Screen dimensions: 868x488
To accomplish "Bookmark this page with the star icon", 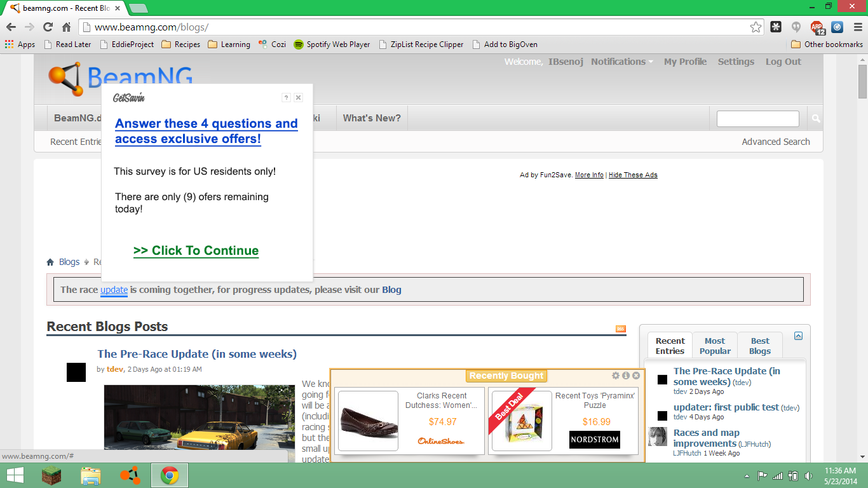I will [x=756, y=27].
